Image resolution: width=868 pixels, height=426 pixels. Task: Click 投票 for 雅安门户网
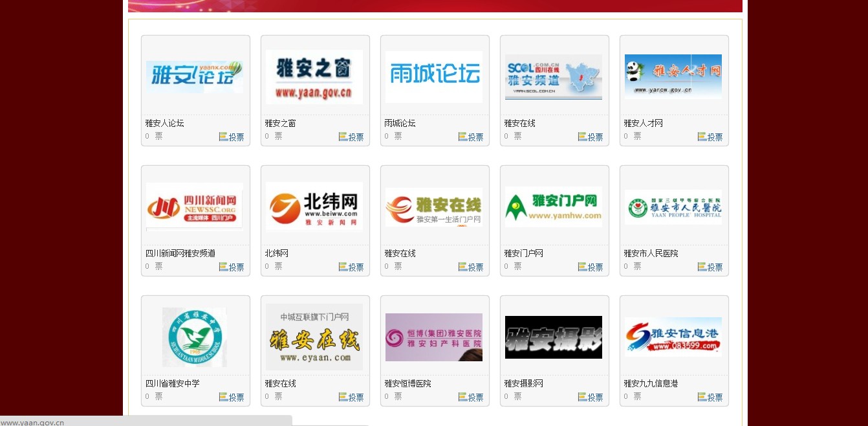tap(591, 267)
